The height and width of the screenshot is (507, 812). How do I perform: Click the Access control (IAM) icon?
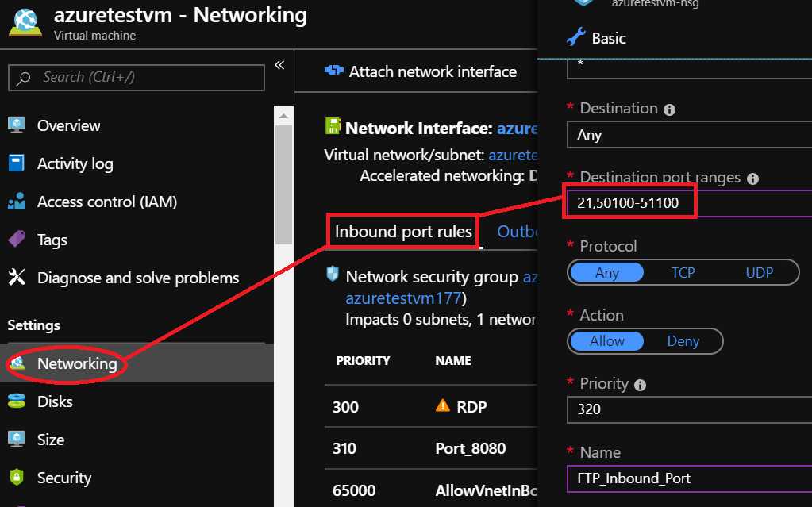pyautogui.click(x=17, y=202)
